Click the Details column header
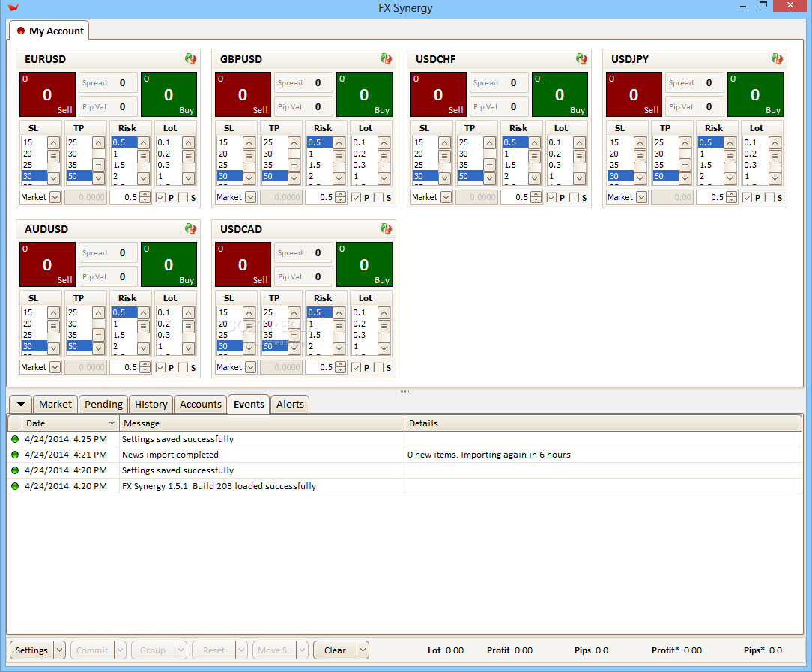 (603, 423)
